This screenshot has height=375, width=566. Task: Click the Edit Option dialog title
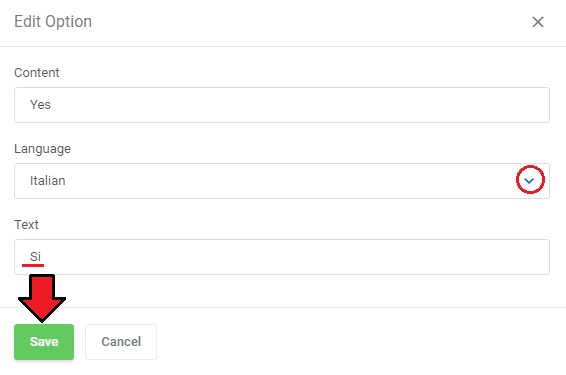[x=53, y=22]
